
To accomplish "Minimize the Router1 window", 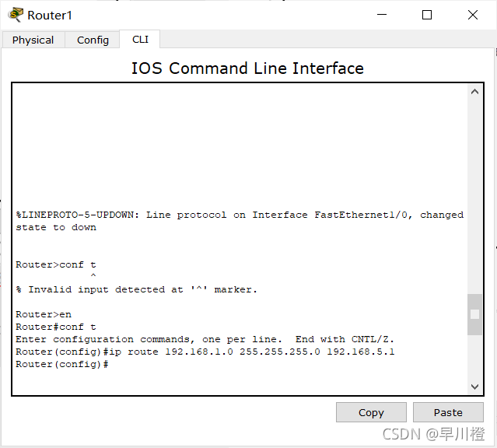I will tap(380, 15).
